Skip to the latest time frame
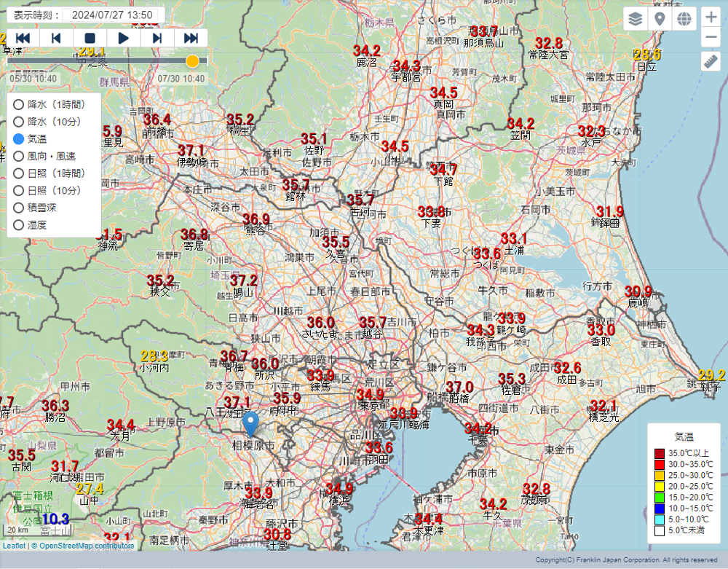 point(191,38)
